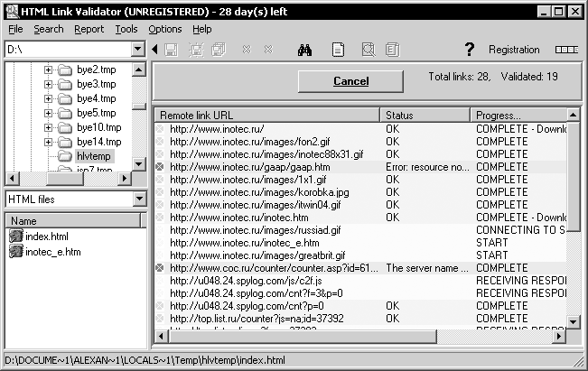The width and height of the screenshot is (588, 371).
Task: Expand the bye5.tmp folder node
Action: [48, 113]
